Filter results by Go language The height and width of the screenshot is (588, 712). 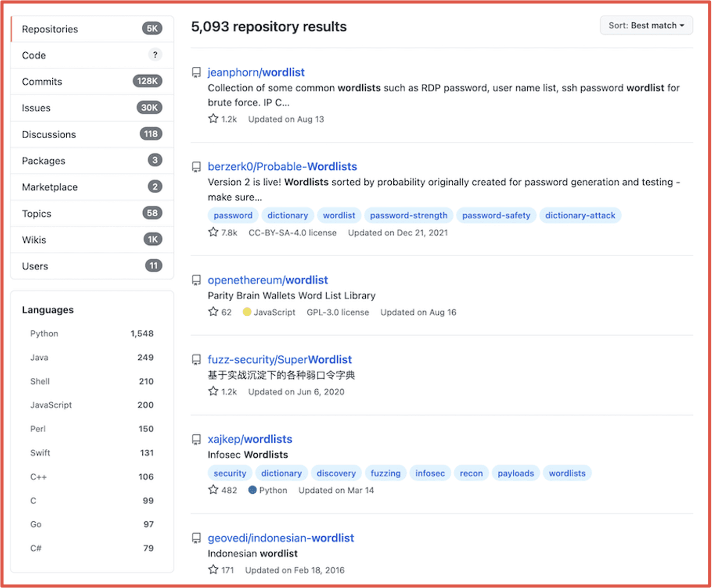pyautogui.click(x=92, y=524)
